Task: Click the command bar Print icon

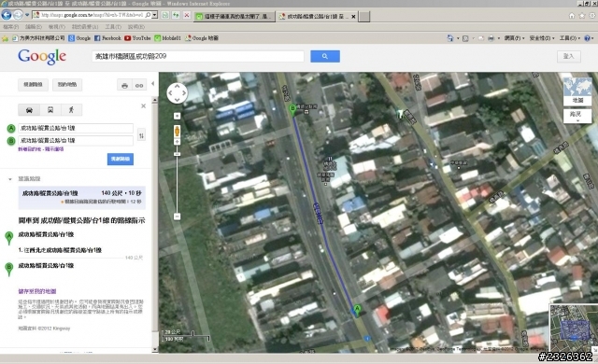Action: point(491,38)
